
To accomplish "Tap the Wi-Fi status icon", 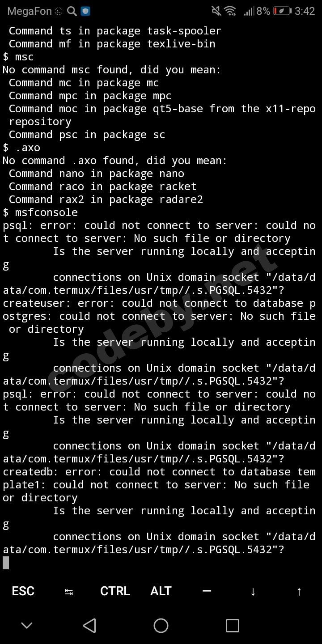I will pos(230,11).
